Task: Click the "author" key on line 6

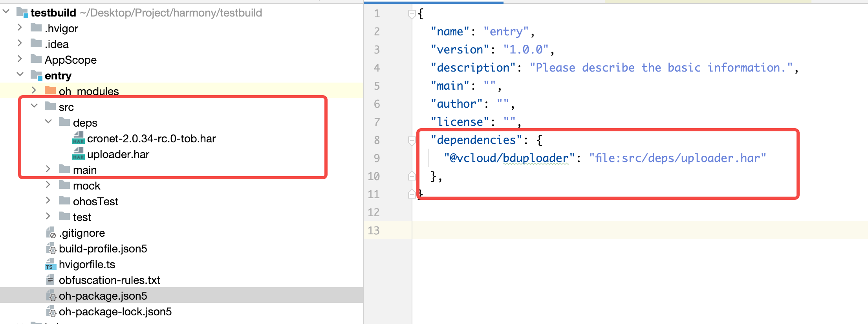Action: coord(456,104)
